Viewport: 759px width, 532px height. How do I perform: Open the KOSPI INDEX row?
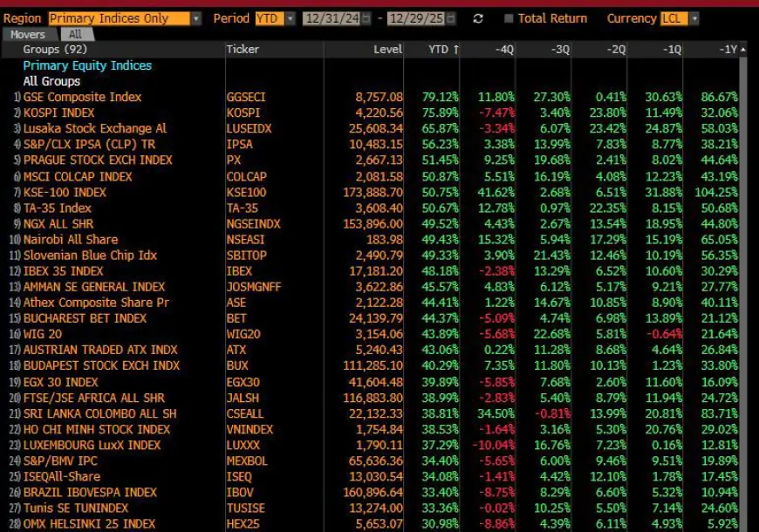coord(59,113)
